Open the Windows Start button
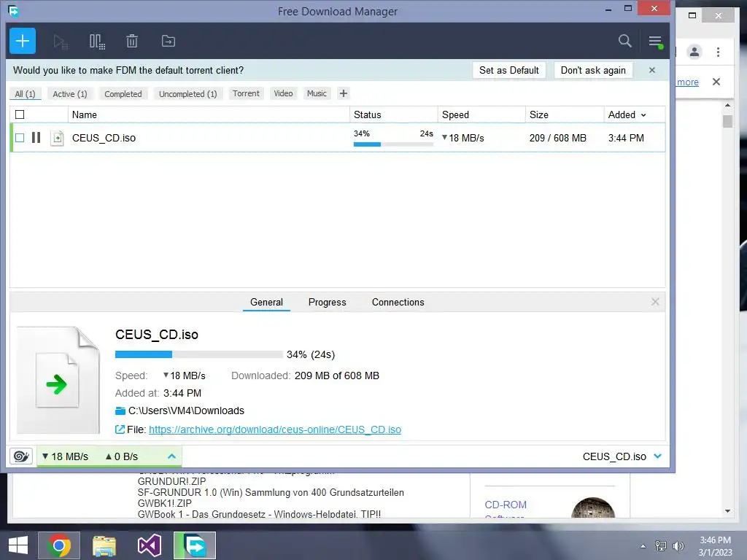 click(18, 545)
